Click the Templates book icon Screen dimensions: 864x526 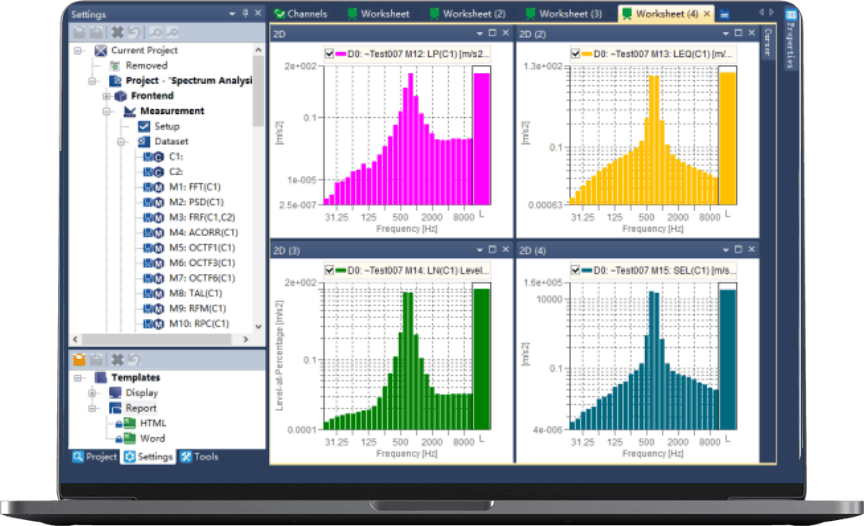(101, 377)
